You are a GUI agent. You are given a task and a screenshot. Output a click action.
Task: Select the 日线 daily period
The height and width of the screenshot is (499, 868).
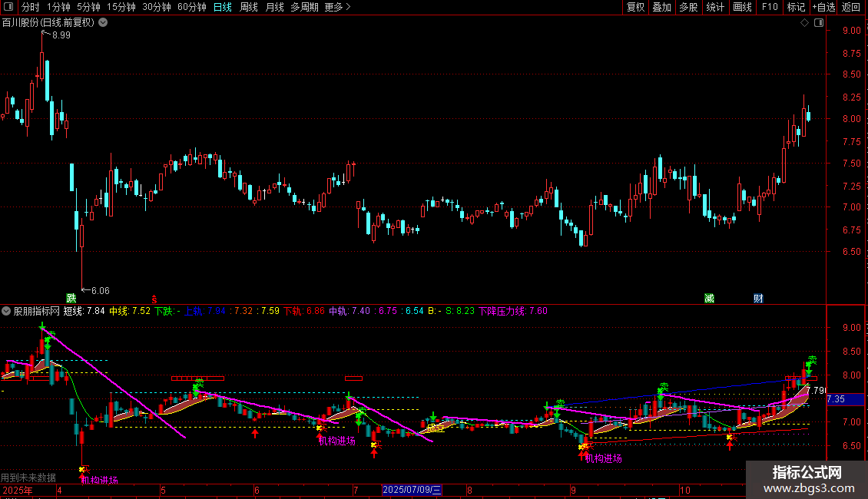223,7
